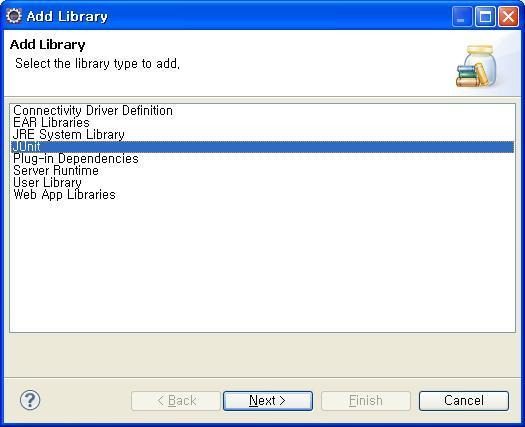Click the Eclipse gear icon in title bar
525x427 pixels.
(x=14, y=16)
